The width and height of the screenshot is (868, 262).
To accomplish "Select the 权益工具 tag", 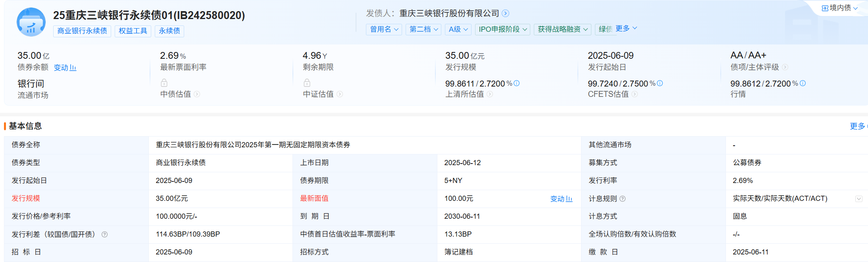I will pos(133,31).
